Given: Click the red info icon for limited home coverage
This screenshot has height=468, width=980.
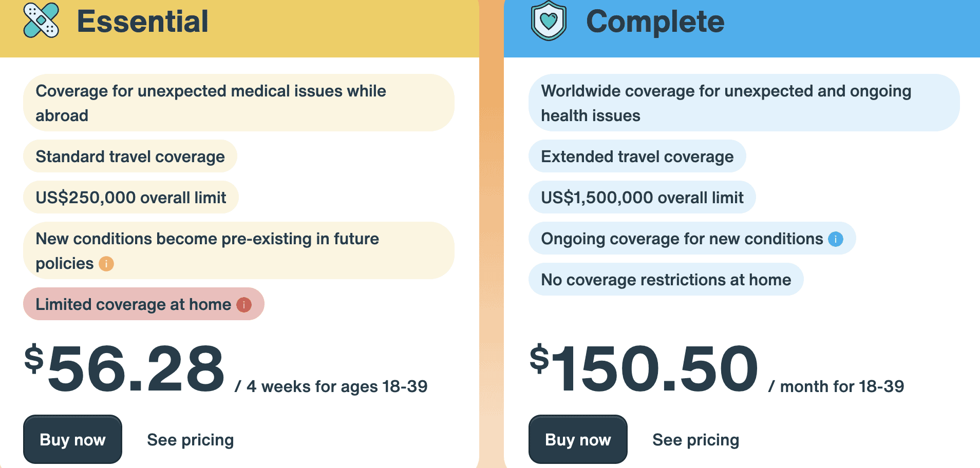Looking at the screenshot, I should 243,304.
